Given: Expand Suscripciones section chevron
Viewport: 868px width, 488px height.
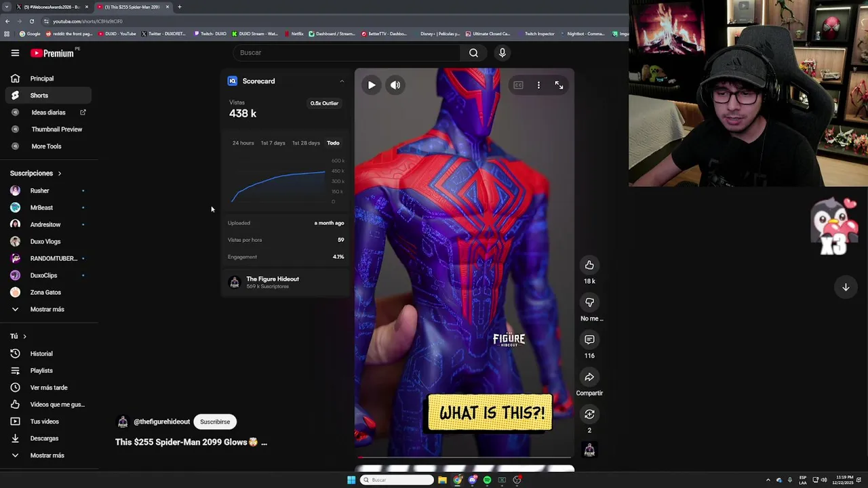Looking at the screenshot, I should point(59,174).
